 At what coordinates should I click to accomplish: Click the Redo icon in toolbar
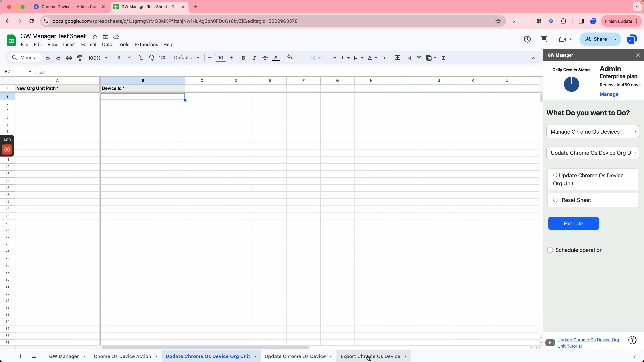[58, 58]
